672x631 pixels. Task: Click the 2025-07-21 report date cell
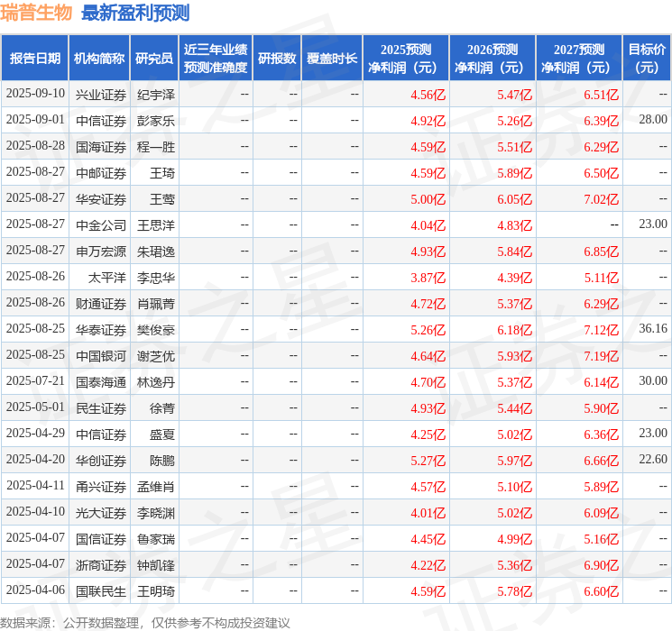(35, 380)
